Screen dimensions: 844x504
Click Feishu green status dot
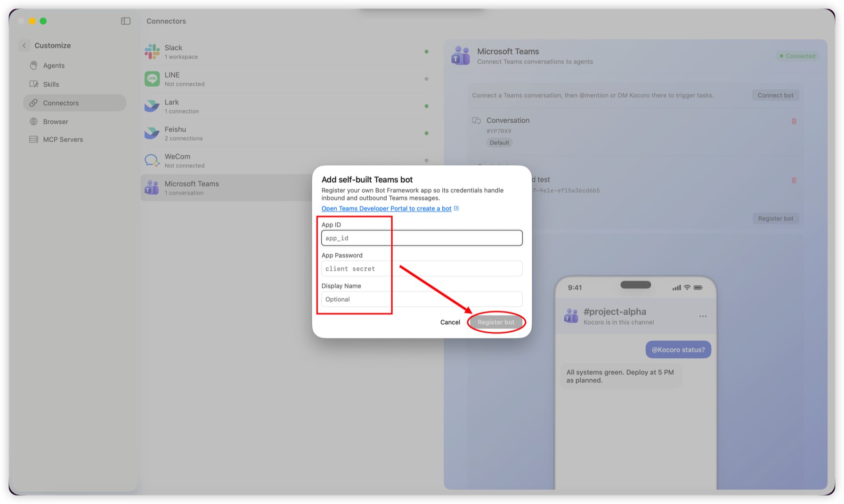point(426,133)
